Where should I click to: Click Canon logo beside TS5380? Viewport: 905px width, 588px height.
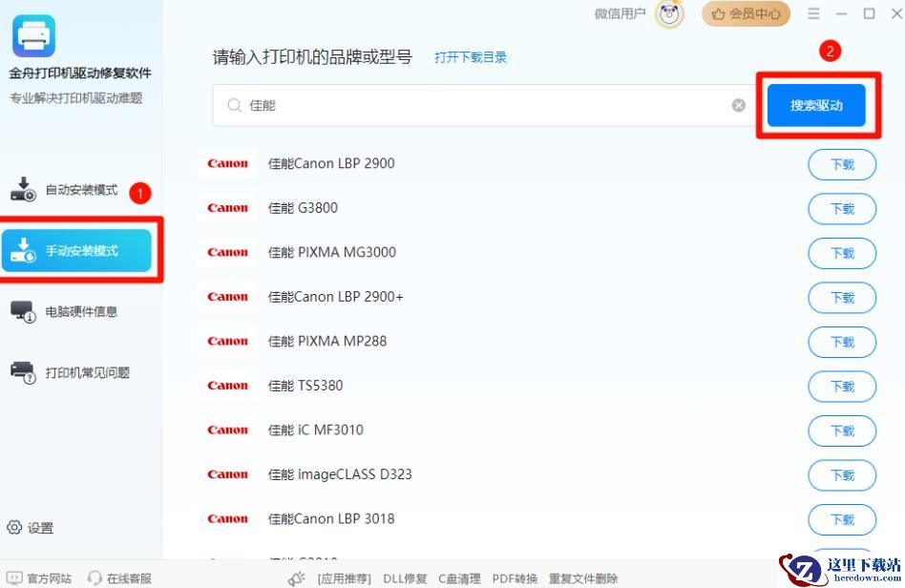(227, 386)
